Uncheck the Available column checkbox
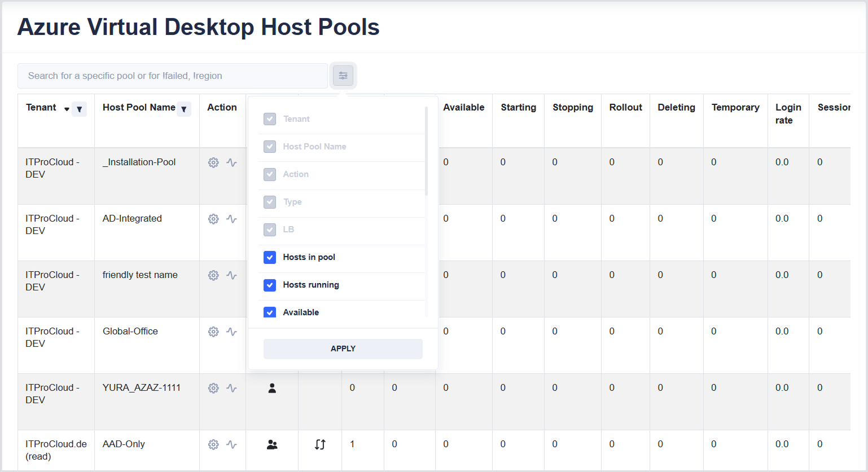The image size is (868, 472). tap(270, 312)
